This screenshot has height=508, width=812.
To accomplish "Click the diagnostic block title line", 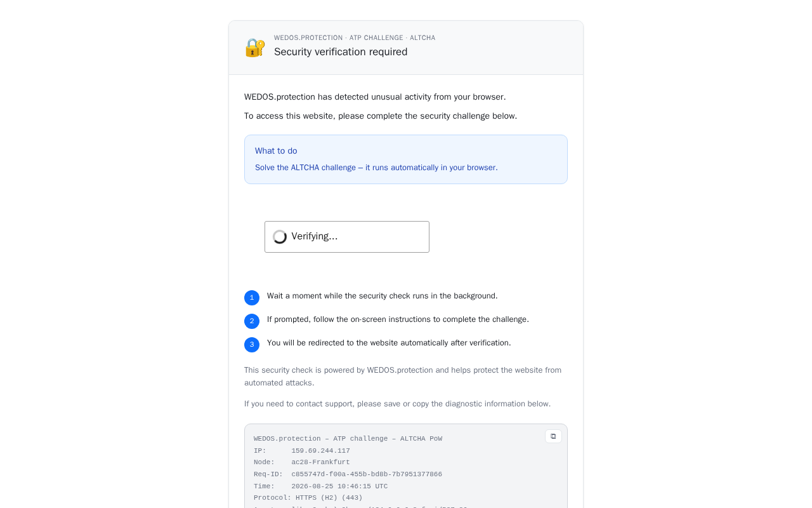I will pyautogui.click(x=348, y=439).
